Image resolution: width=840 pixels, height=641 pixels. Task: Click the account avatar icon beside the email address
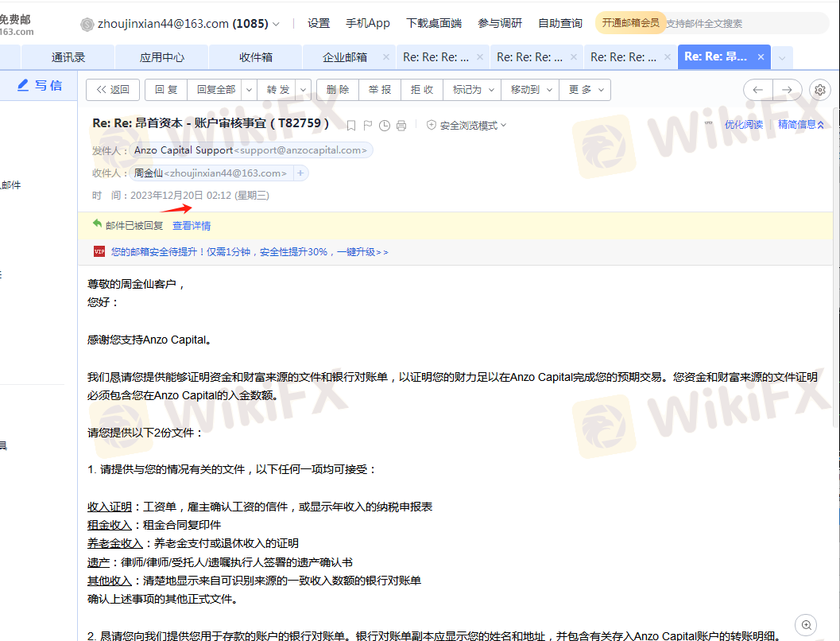tap(87, 24)
